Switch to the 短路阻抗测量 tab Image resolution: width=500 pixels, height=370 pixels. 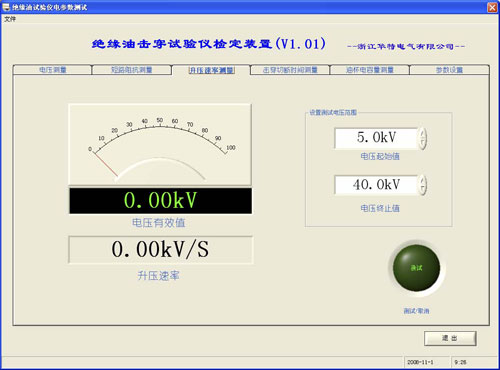132,70
